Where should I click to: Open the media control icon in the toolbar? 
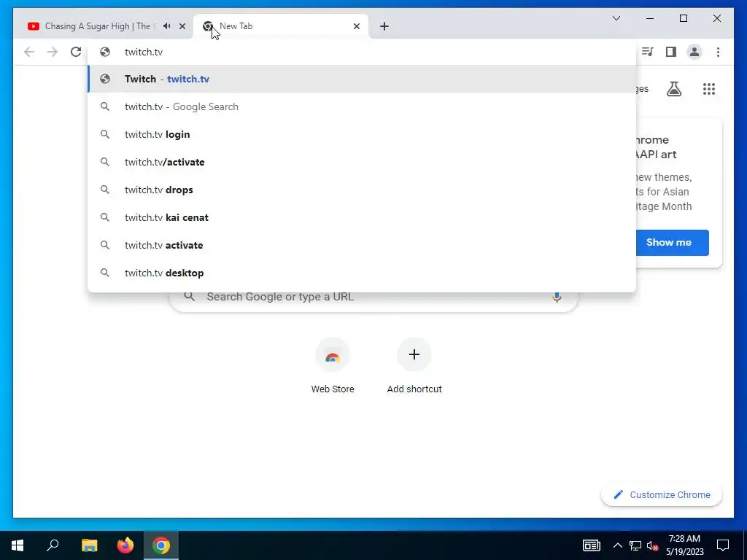648,52
